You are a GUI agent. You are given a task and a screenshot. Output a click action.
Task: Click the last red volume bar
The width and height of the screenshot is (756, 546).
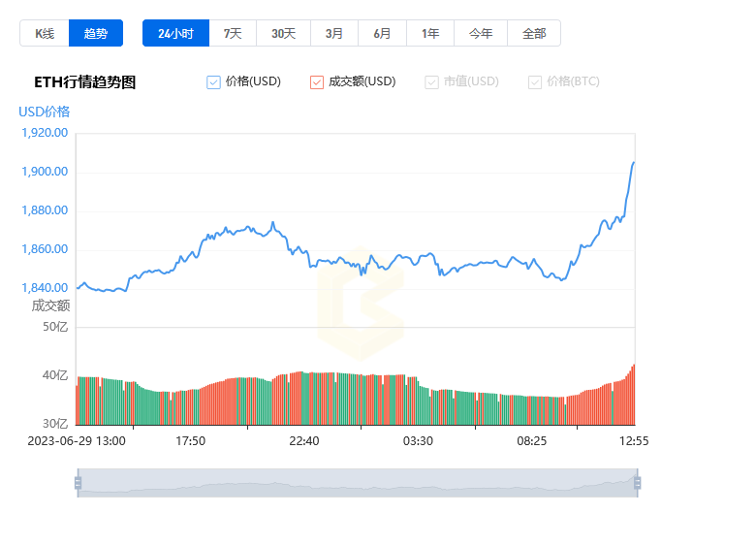click(634, 395)
